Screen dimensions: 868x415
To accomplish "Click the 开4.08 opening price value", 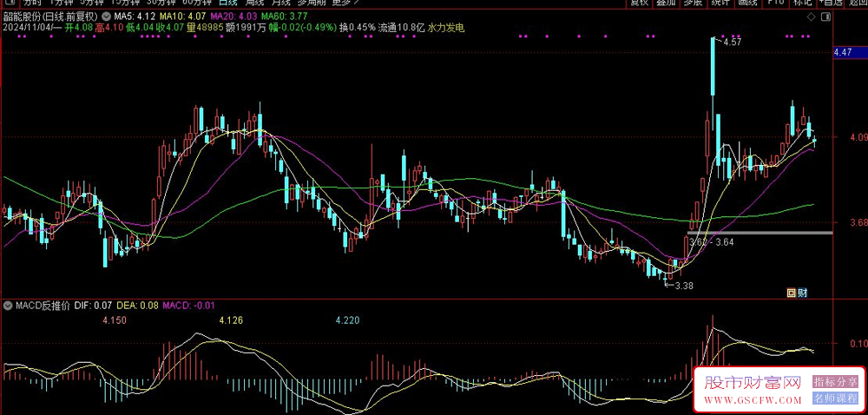I will click(79, 27).
